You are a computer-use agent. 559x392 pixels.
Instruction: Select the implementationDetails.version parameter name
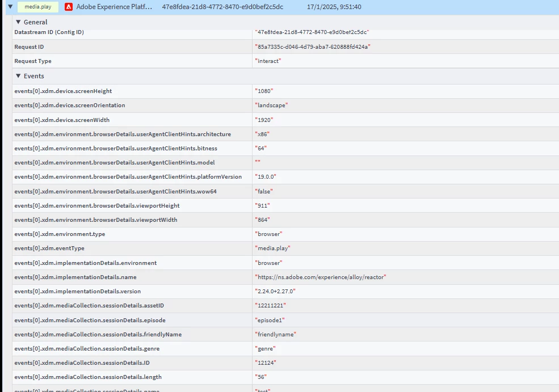[77, 292]
